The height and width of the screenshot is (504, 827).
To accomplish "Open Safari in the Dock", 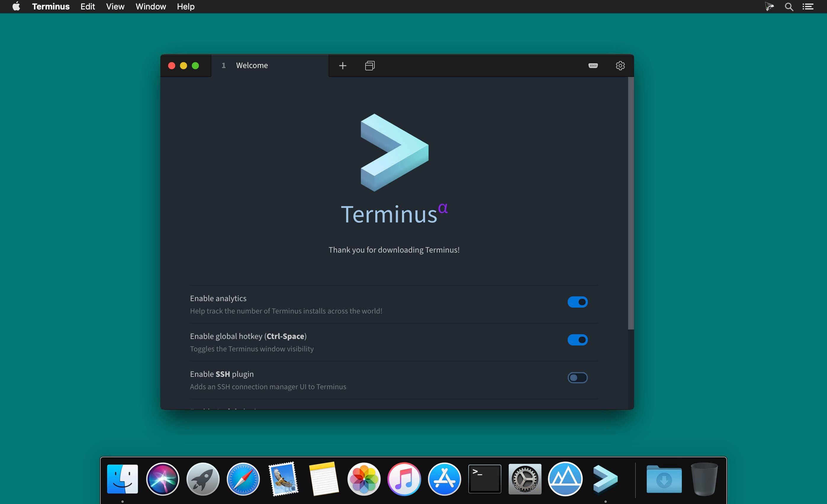I will pos(243,479).
